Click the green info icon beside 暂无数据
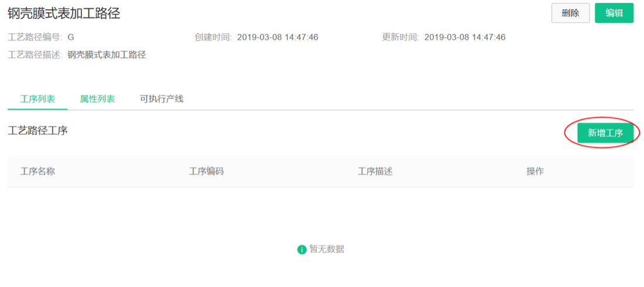 click(302, 250)
